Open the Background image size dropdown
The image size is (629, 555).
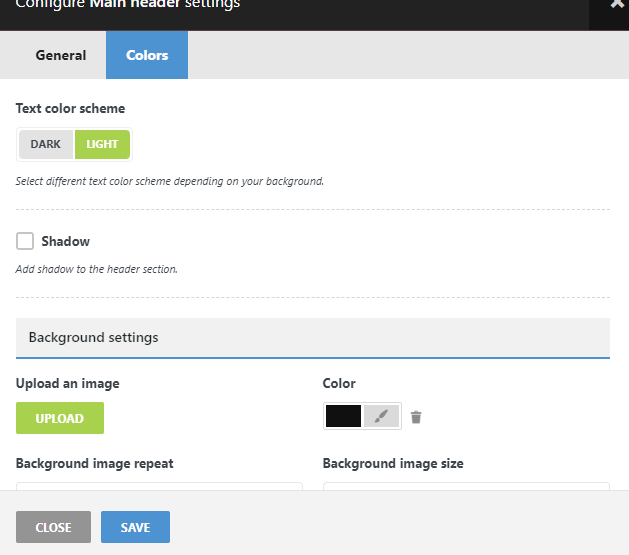coord(466,487)
